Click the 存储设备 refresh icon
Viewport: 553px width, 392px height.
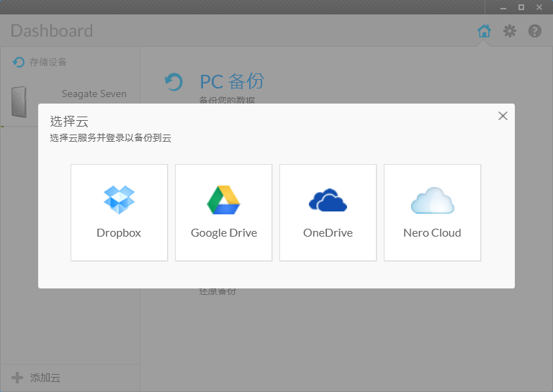point(19,63)
